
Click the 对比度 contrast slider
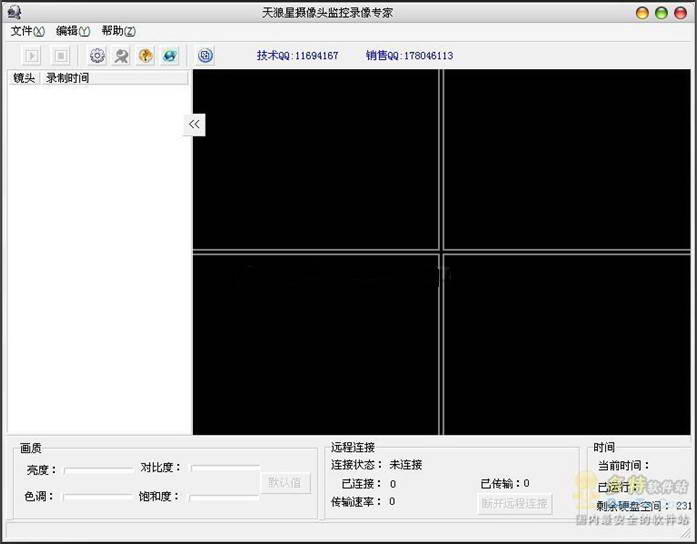pos(224,468)
